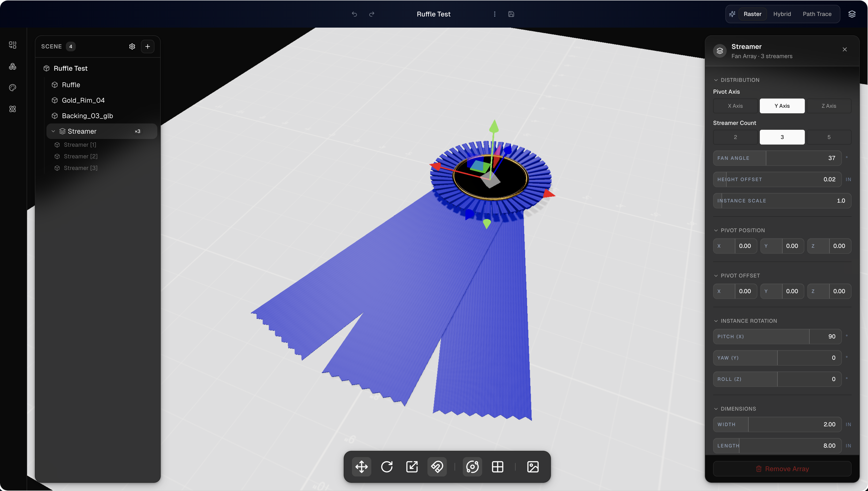
Task: Select X Axis as pivot axis
Action: (735, 106)
